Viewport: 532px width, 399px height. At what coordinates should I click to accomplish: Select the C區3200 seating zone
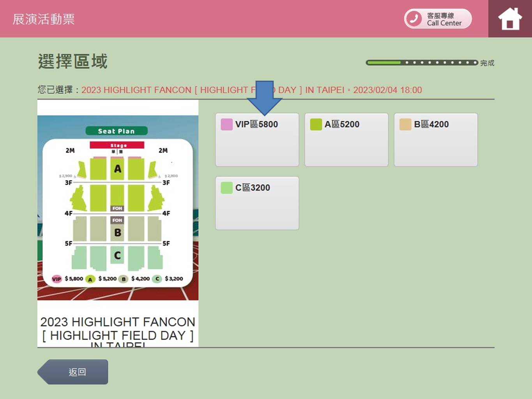click(x=257, y=203)
